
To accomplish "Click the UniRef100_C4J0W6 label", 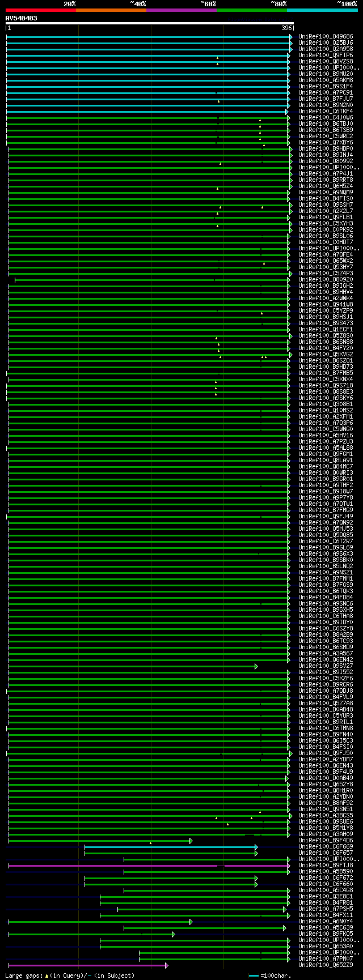I will [x=326, y=118].
